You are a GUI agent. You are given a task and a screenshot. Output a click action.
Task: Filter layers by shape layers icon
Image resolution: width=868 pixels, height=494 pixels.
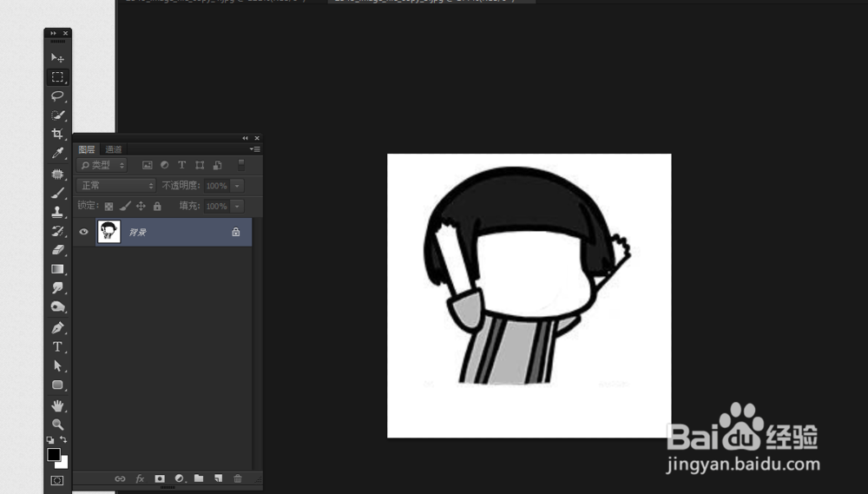tap(200, 165)
